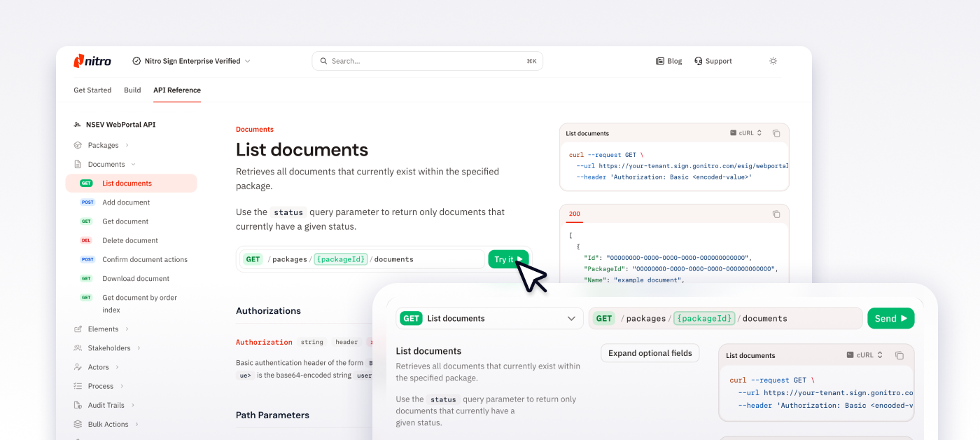
Task: Open Get document by order index
Action: (139, 303)
